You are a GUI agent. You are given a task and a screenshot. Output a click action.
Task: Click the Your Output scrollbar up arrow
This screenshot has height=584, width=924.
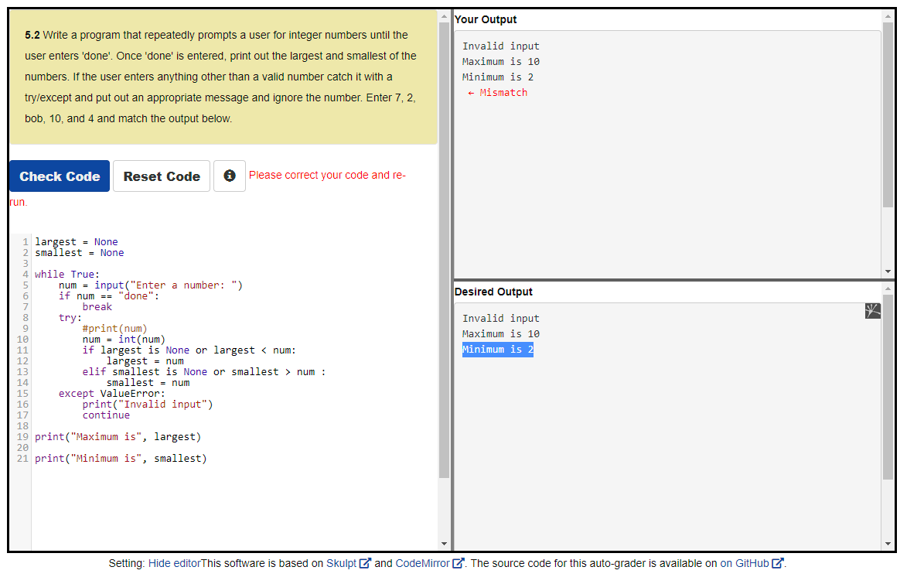click(888, 16)
